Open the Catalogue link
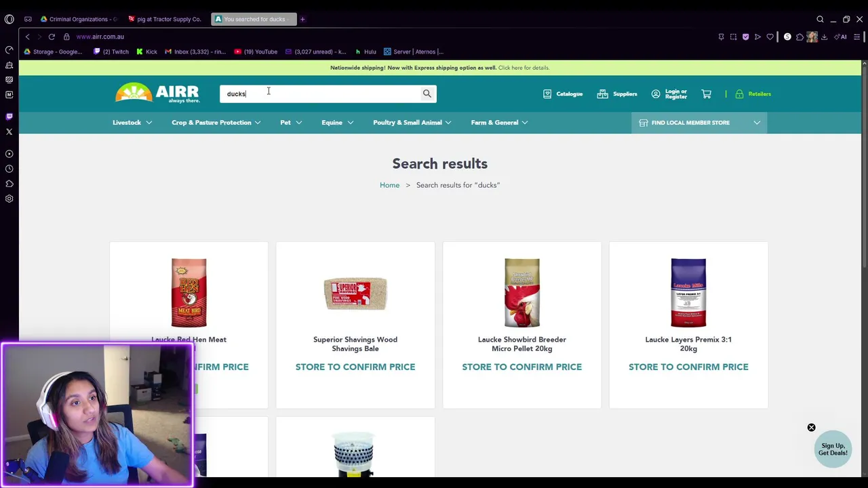 pyautogui.click(x=563, y=94)
